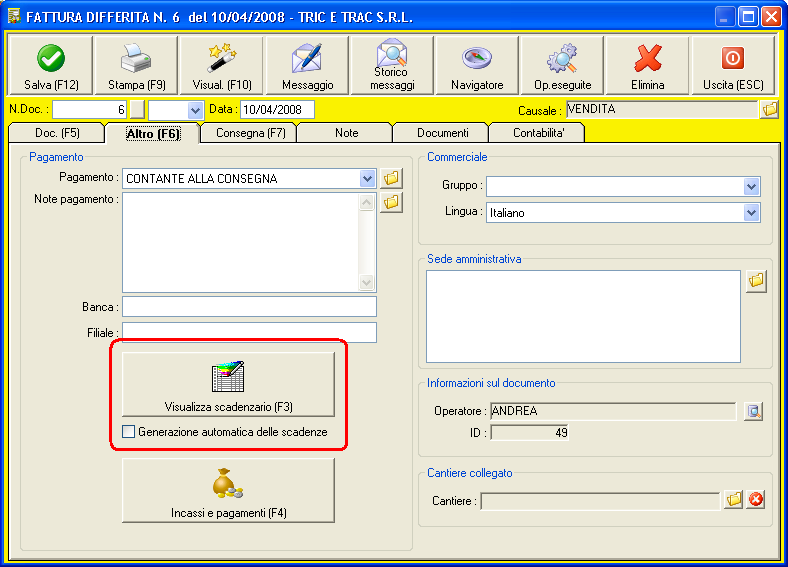Maximize the Fattura Differita window
The image size is (788, 567).
coord(747,17)
